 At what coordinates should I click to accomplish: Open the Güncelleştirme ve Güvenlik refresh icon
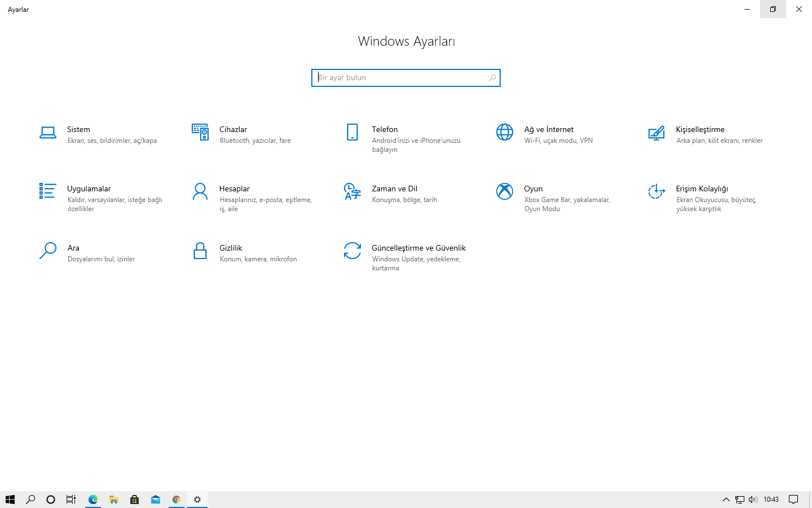pos(352,251)
